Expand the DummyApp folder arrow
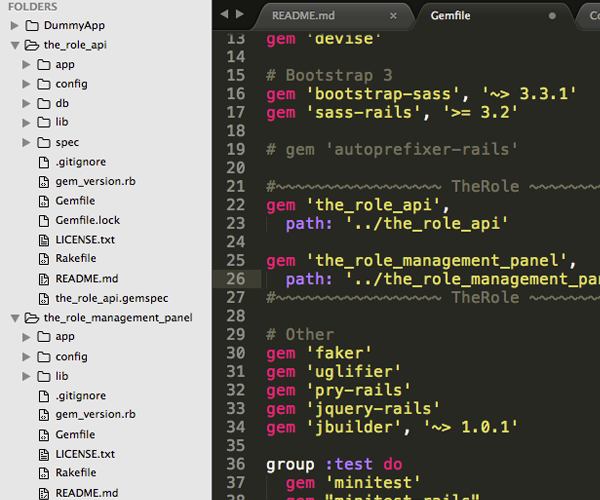Image resolution: width=600 pixels, height=500 pixels. [15, 26]
